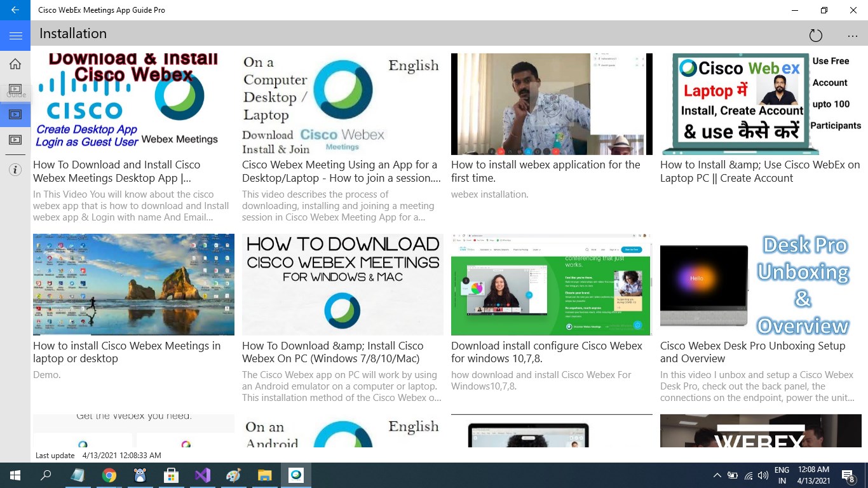868x488 pixels.
Task: Open title 'How To Download and Install Cisco Webex Meetings Desktop App'
Action: (x=117, y=172)
